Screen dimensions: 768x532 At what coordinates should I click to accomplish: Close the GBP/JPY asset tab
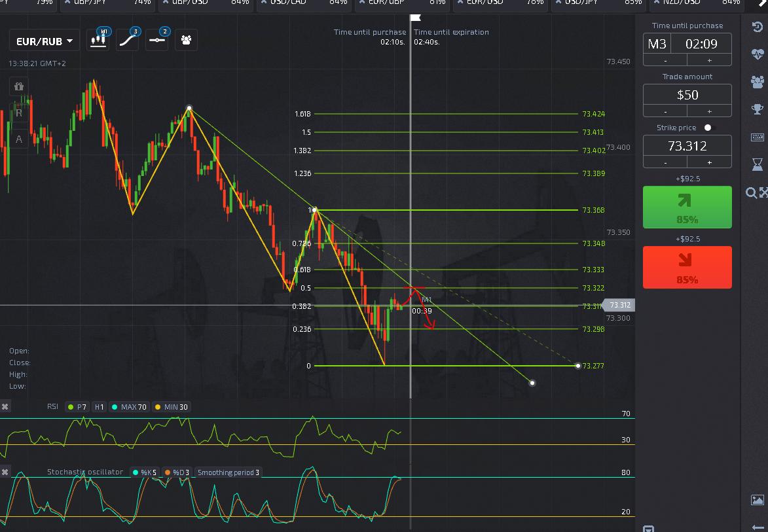coord(67,3)
